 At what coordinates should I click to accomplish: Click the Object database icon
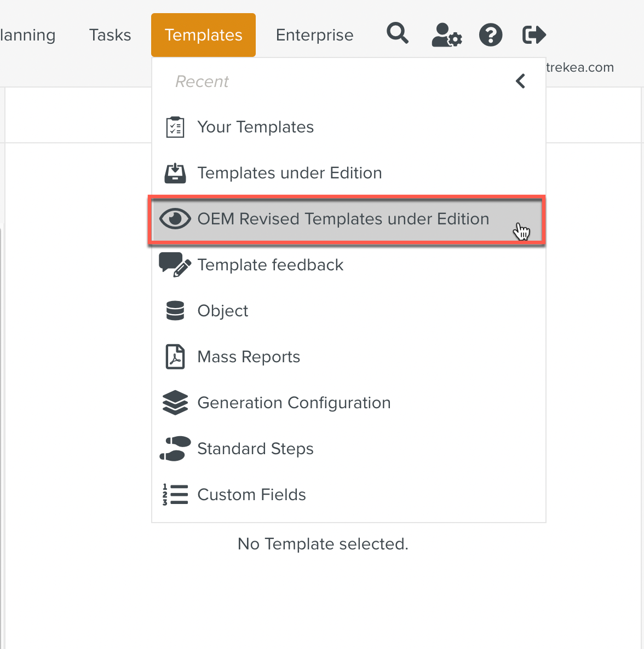(x=175, y=311)
